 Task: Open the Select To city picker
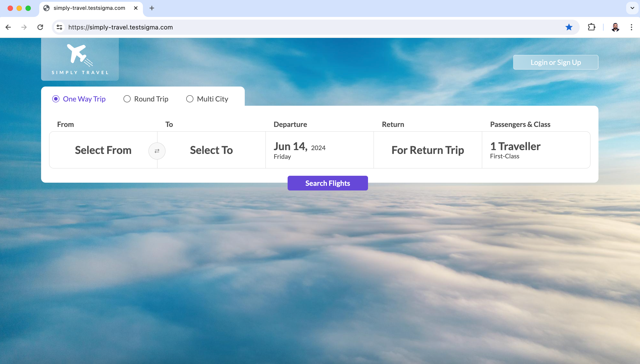[211, 150]
